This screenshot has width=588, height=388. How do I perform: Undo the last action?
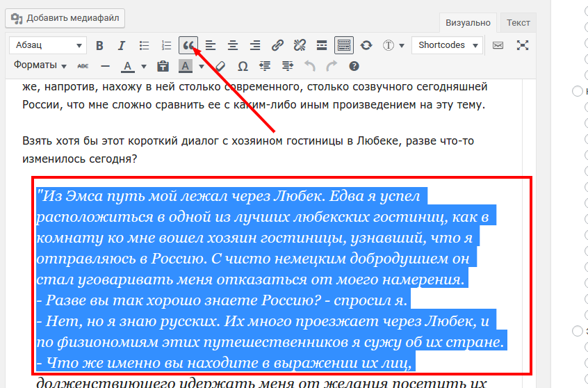click(309, 67)
